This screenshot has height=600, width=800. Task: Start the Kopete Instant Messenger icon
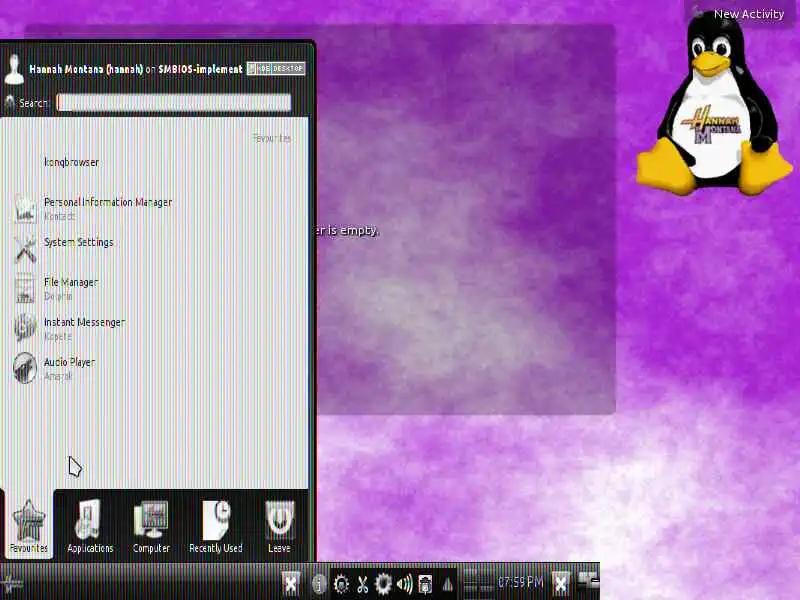[25, 328]
